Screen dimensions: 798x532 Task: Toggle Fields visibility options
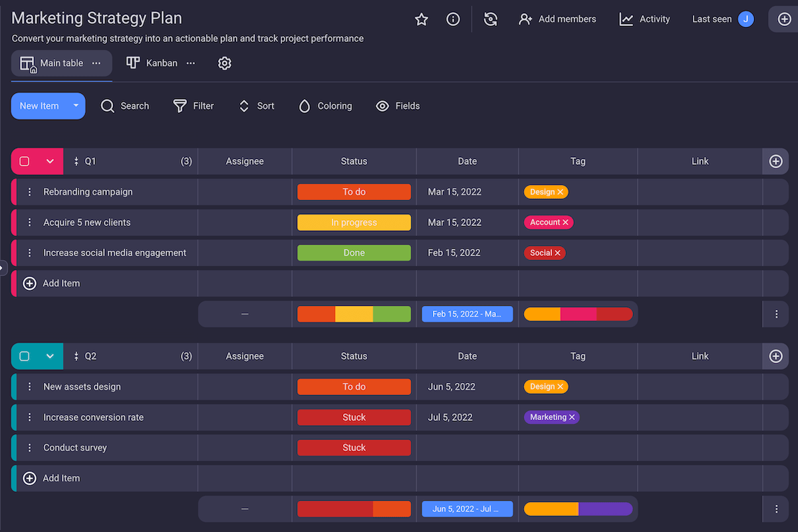(398, 106)
